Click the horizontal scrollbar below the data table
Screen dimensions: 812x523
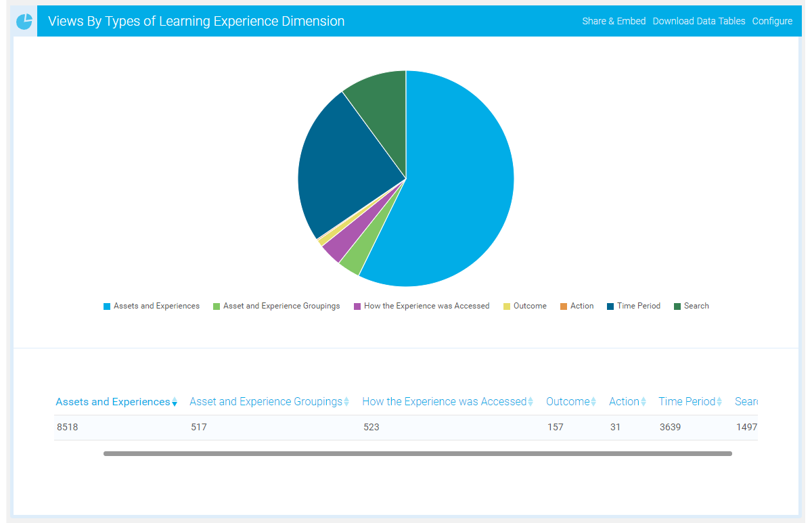[x=418, y=453]
